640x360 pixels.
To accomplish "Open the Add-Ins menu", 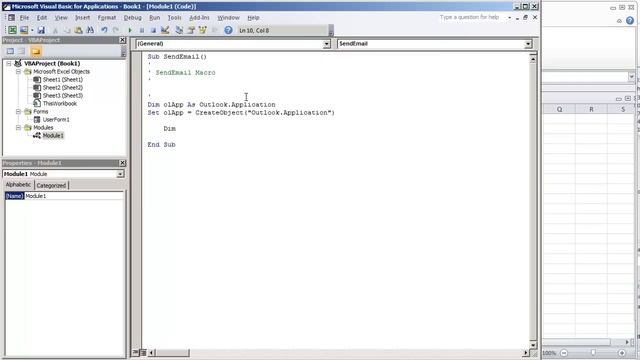I will tap(199, 18).
